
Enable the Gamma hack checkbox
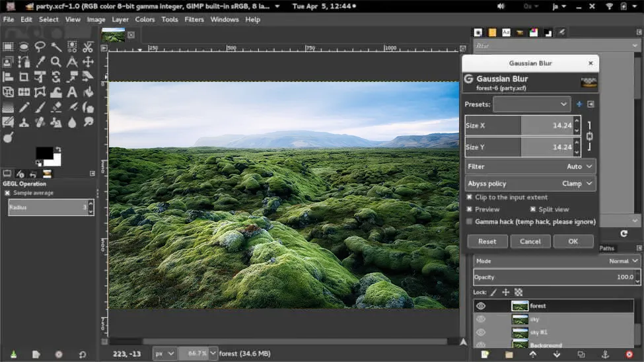pos(470,222)
